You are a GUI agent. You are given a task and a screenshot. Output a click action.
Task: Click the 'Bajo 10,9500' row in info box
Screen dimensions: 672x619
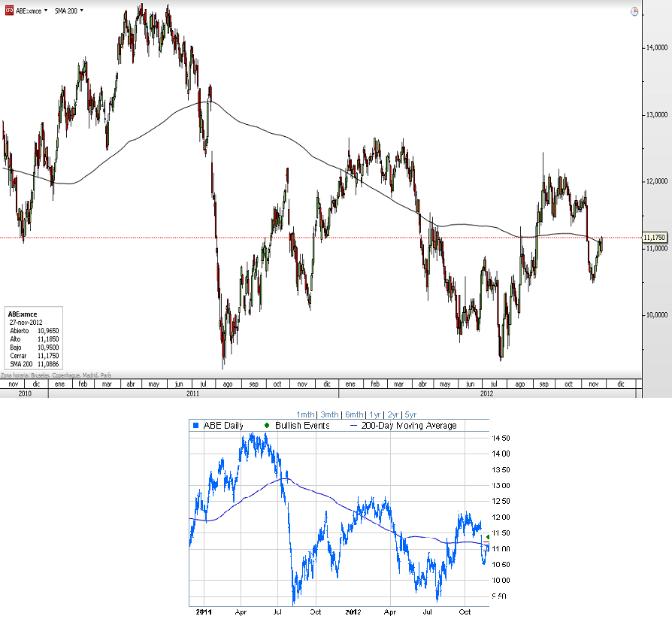coord(35,347)
